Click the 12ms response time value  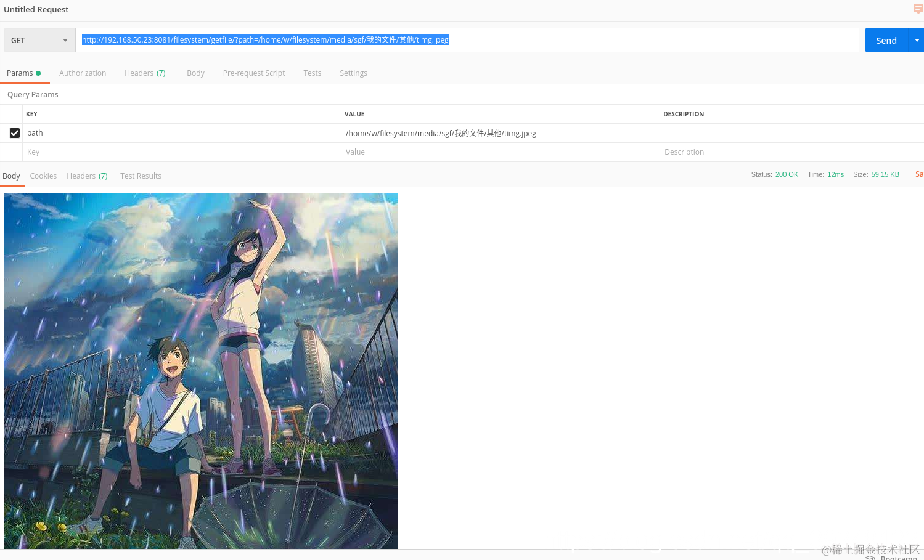pyautogui.click(x=835, y=175)
